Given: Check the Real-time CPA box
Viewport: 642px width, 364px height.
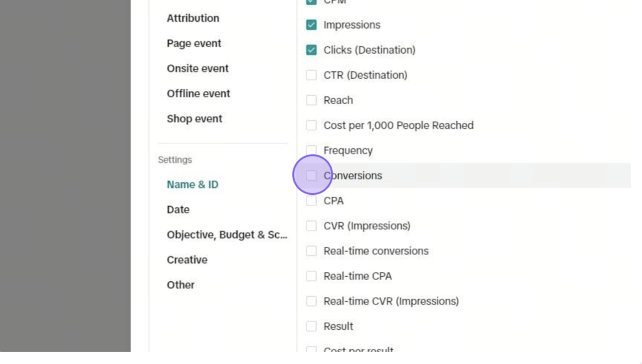Looking at the screenshot, I should (x=311, y=276).
